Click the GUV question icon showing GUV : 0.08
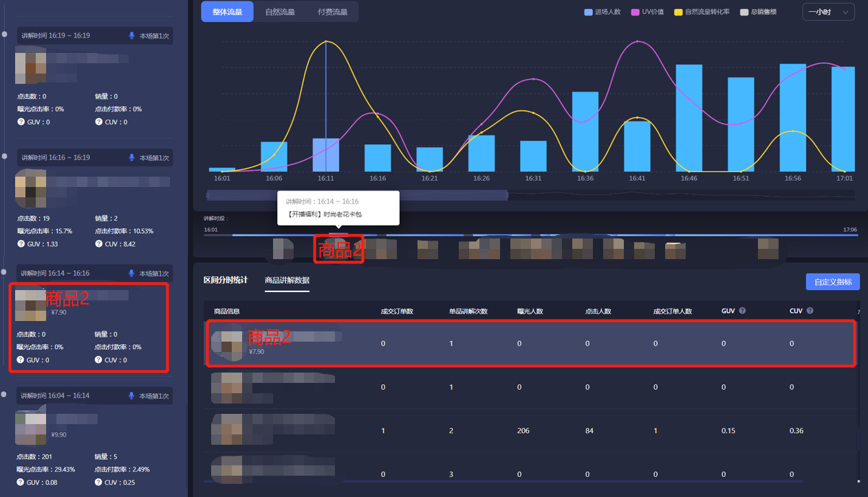 (21, 483)
